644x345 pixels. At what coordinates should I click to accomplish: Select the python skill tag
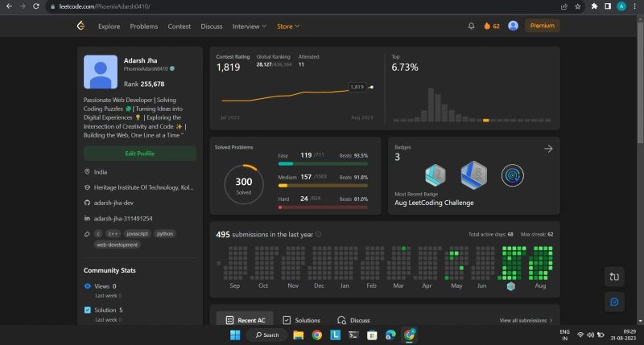pyautogui.click(x=165, y=233)
